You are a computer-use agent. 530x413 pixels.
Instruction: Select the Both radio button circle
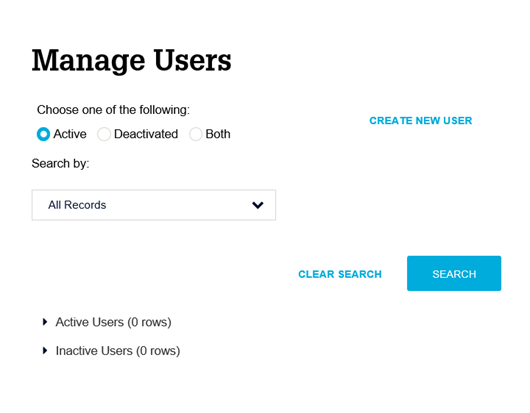(195, 134)
